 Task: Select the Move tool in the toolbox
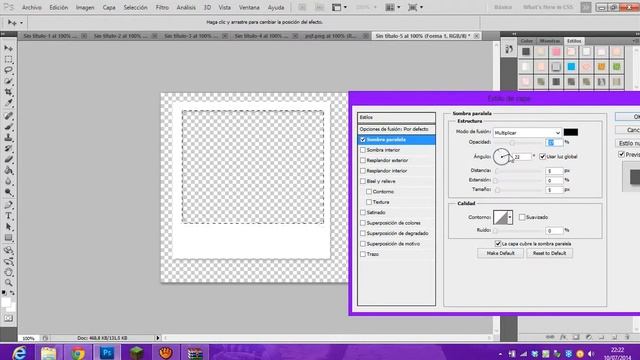(8, 48)
